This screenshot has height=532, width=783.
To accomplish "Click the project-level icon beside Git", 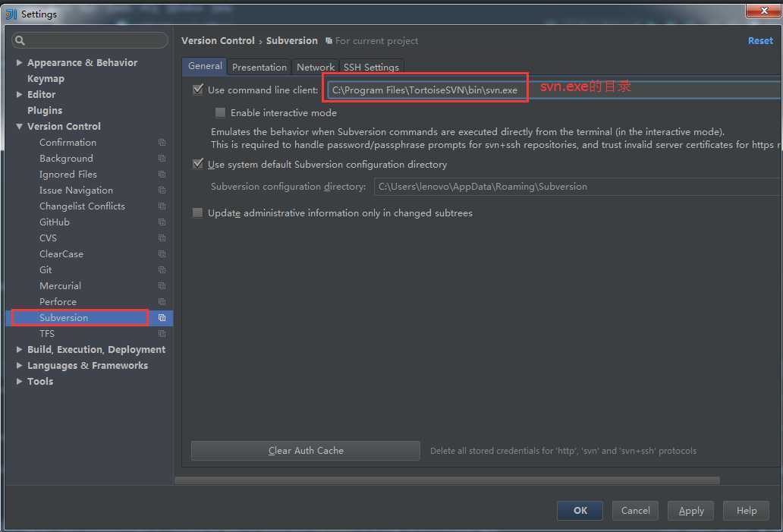I will [162, 269].
